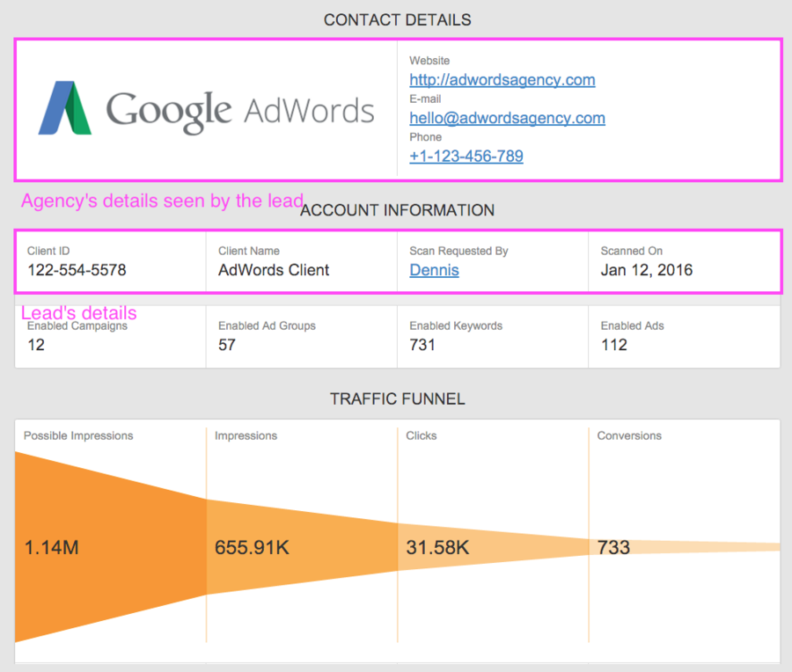Click the pink 'Lead's details' annotation
This screenshot has height=672, width=792.
coord(78,313)
